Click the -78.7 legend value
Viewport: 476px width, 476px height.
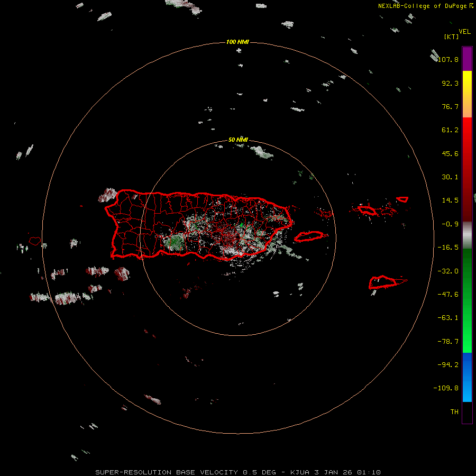(x=448, y=342)
